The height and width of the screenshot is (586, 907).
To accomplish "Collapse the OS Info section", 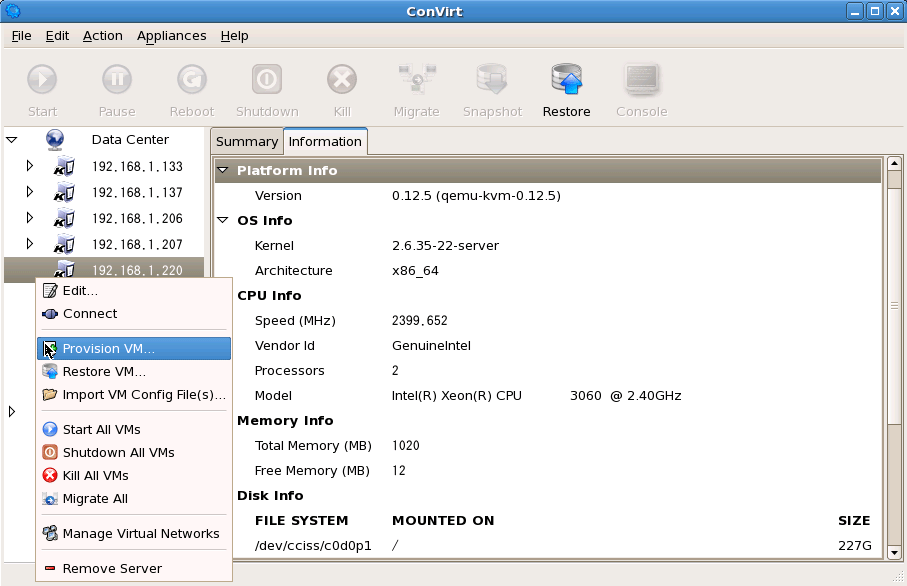I will 223,220.
